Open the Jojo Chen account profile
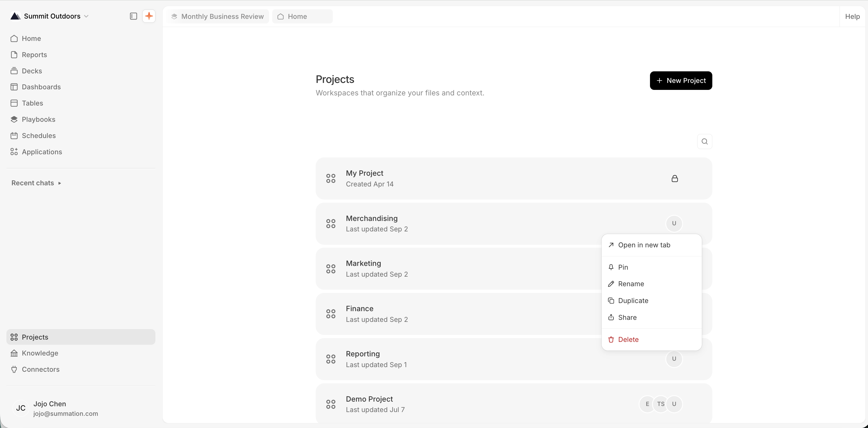Viewport: 868px width, 428px height. 81,408
